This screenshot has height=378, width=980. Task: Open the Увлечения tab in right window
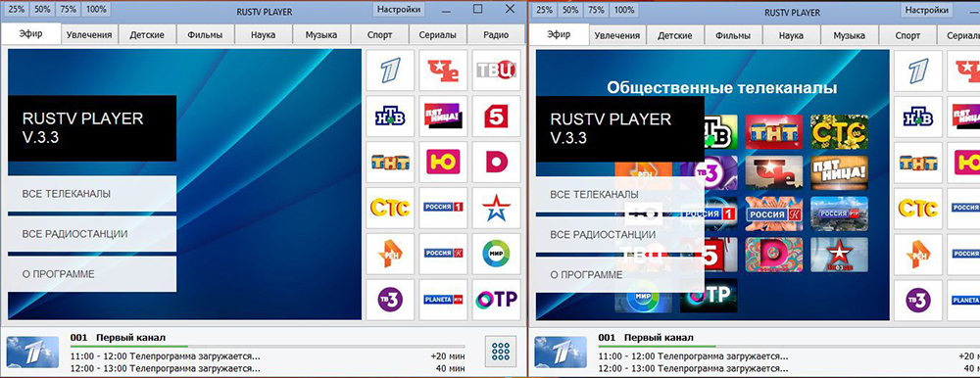pos(617,35)
